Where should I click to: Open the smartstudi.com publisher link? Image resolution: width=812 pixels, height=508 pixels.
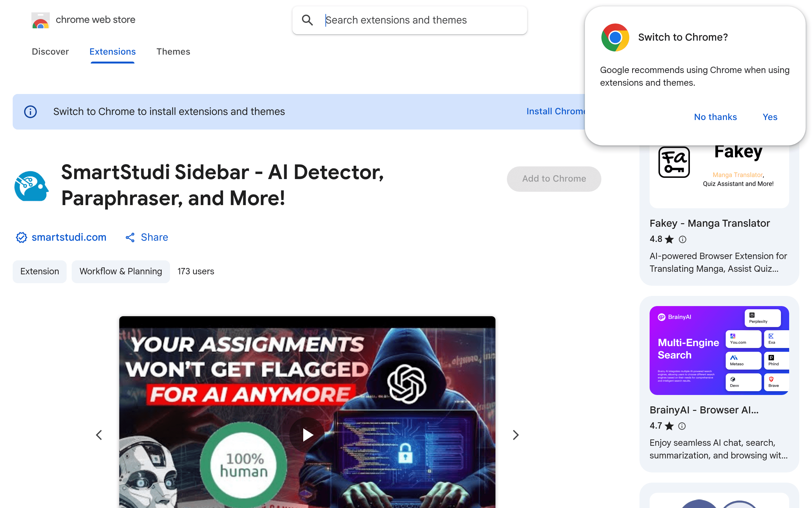tap(69, 237)
